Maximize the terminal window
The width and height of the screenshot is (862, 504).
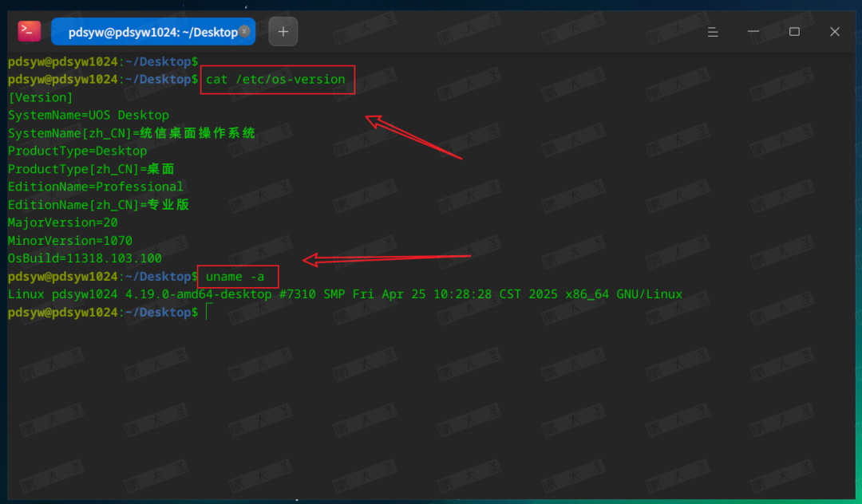[x=794, y=31]
